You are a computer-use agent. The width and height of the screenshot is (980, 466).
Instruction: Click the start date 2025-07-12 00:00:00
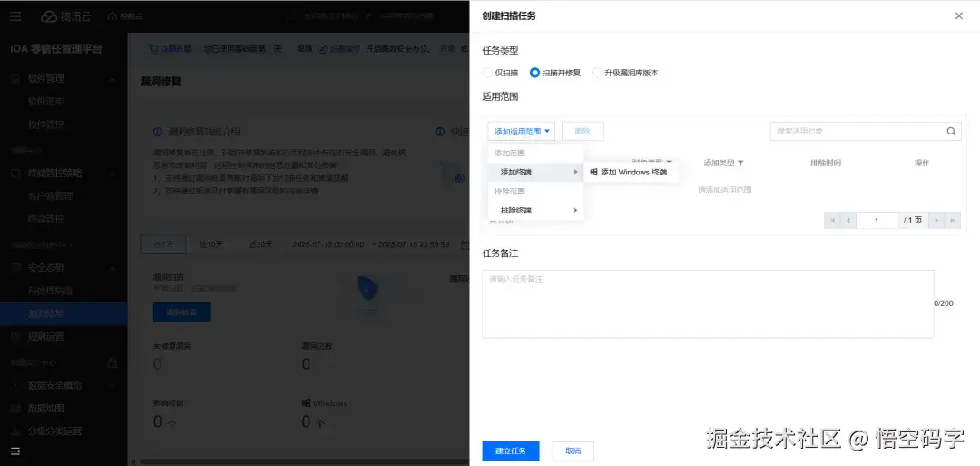pos(328,244)
